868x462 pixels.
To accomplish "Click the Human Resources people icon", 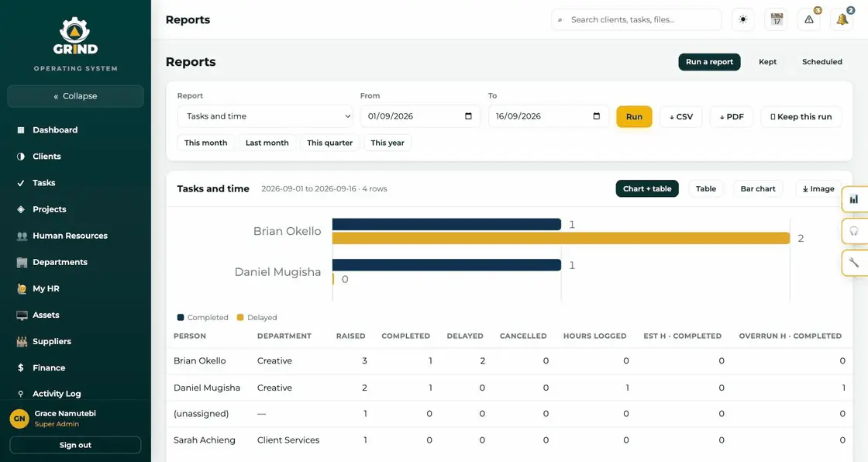I will [22, 236].
